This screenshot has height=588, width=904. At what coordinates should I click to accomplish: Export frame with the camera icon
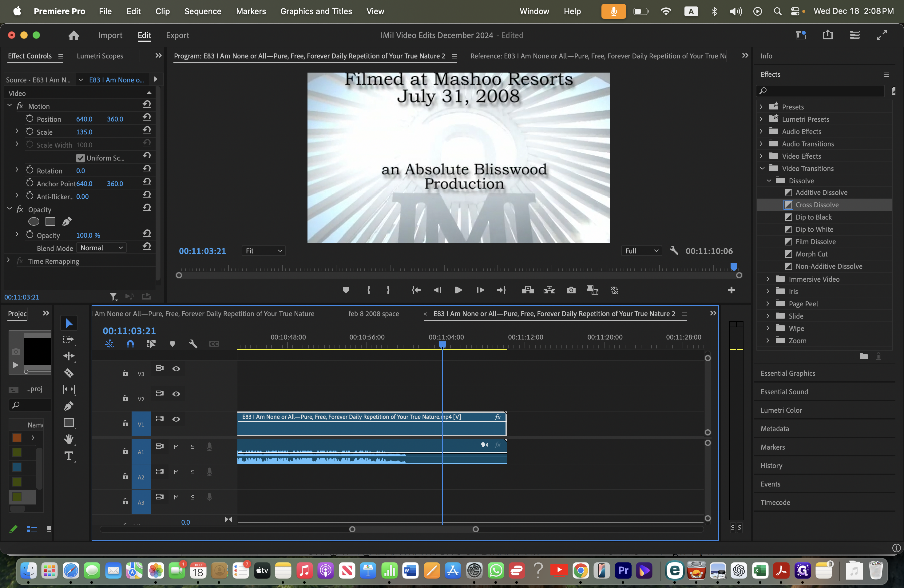(571, 290)
